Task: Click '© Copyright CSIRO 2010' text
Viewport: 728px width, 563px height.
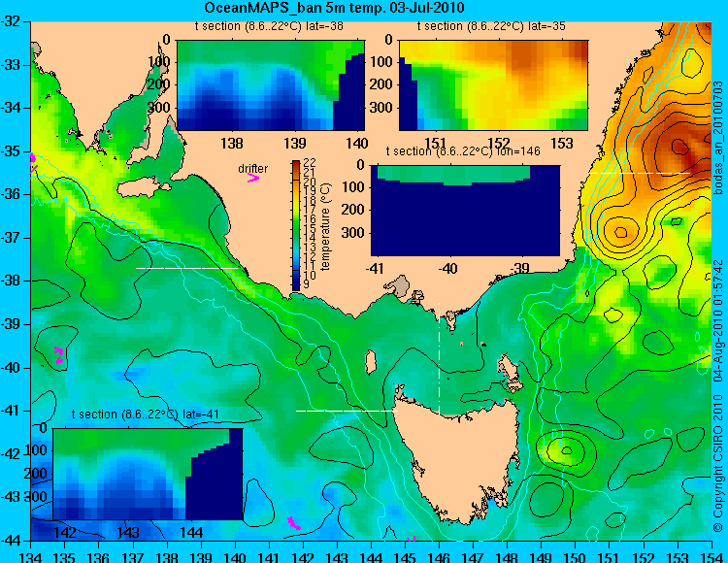Action: [718, 462]
